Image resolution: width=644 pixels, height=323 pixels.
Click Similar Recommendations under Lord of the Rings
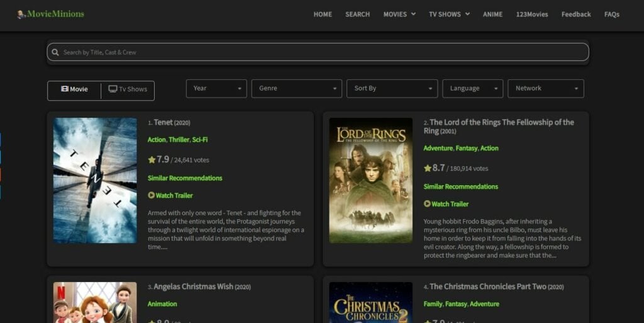pos(461,186)
